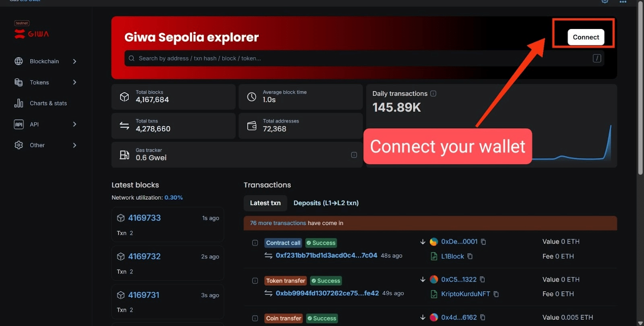Expand details for the Token transfer transaction
Image resolution: width=644 pixels, height=326 pixels.
[255, 281]
